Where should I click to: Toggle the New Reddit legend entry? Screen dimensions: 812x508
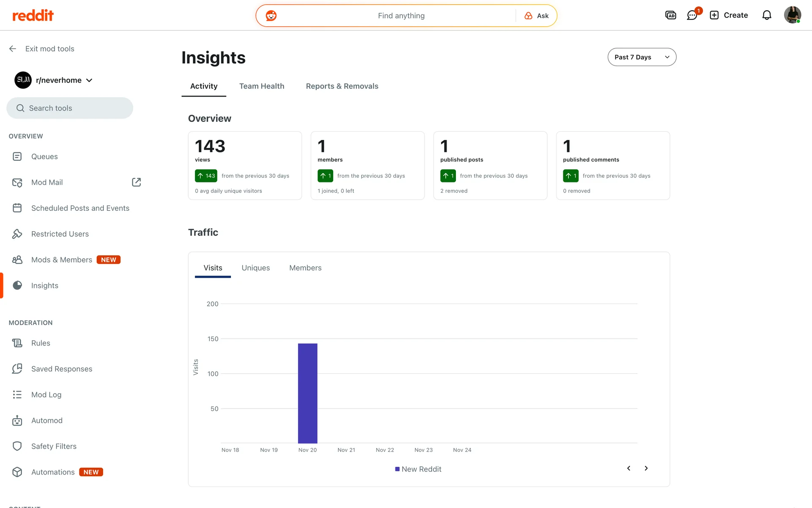pyautogui.click(x=418, y=469)
